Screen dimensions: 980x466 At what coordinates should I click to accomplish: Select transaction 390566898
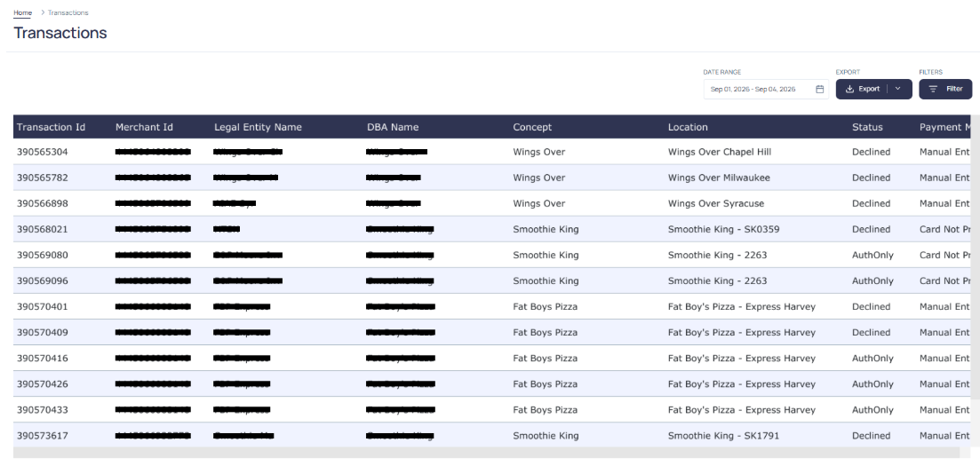[43, 203]
